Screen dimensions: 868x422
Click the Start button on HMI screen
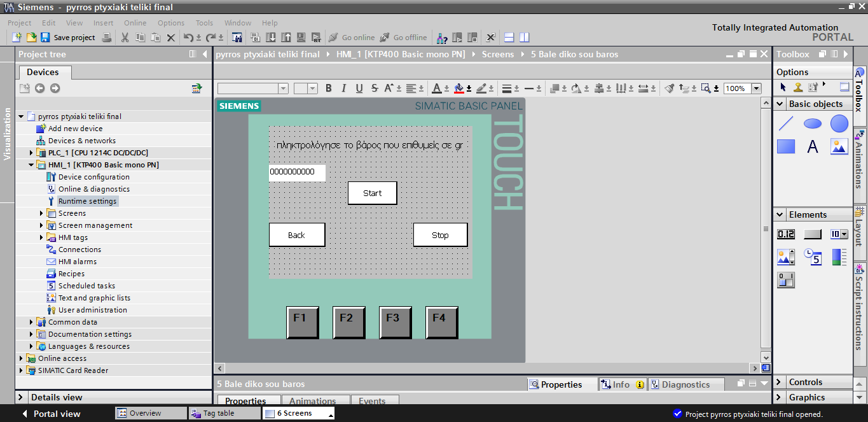tap(373, 193)
